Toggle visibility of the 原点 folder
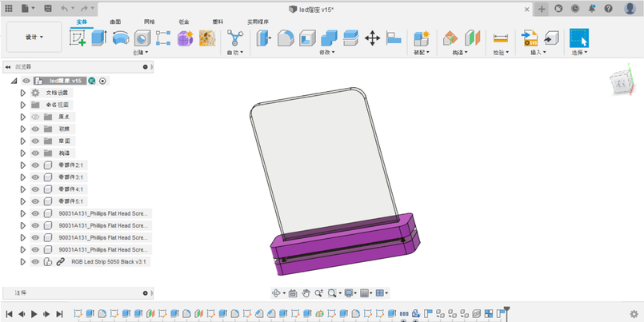644x322 pixels. [x=35, y=117]
